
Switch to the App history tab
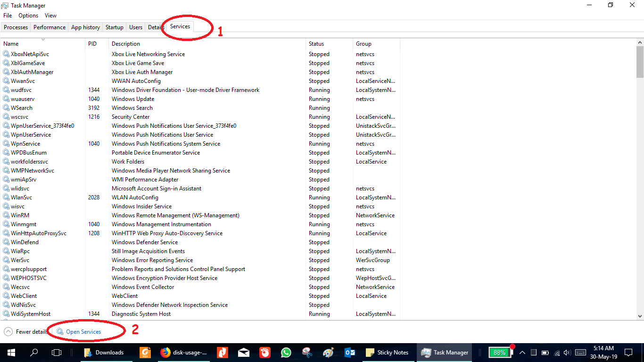(x=85, y=27)
